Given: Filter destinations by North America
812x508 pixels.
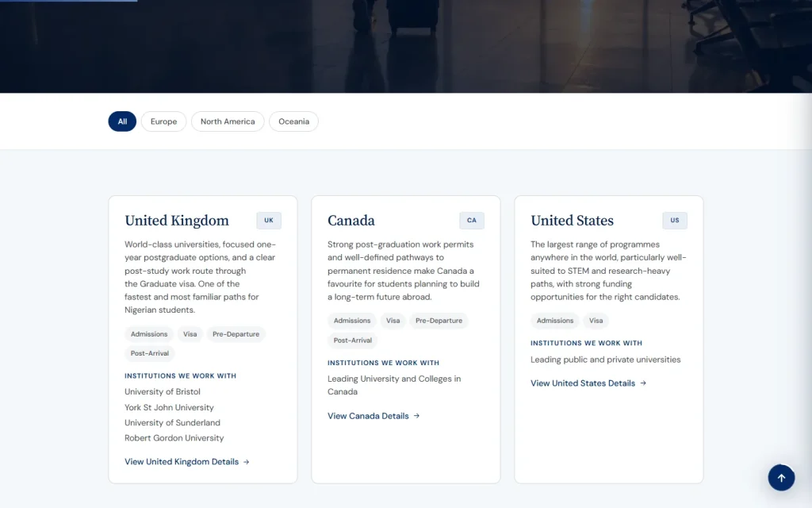Looking at the screenshot, I should (228, 121).
